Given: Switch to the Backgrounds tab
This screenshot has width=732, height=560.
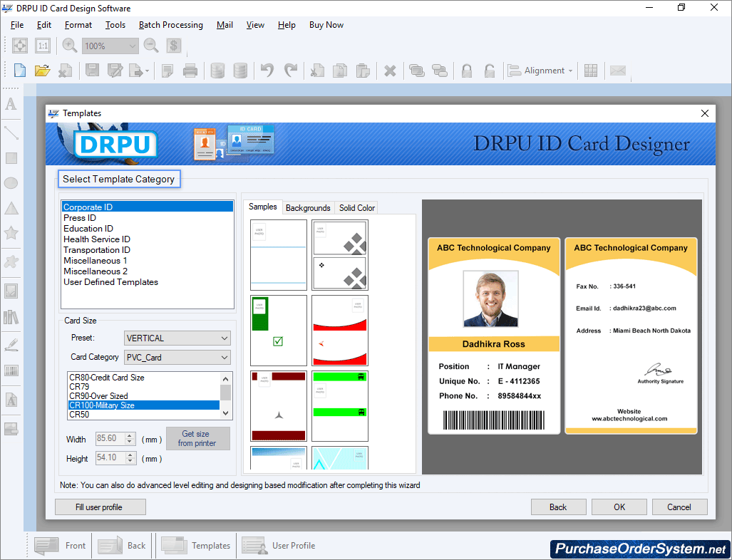Looking at the screenshot, I should (x=307, y=207).
